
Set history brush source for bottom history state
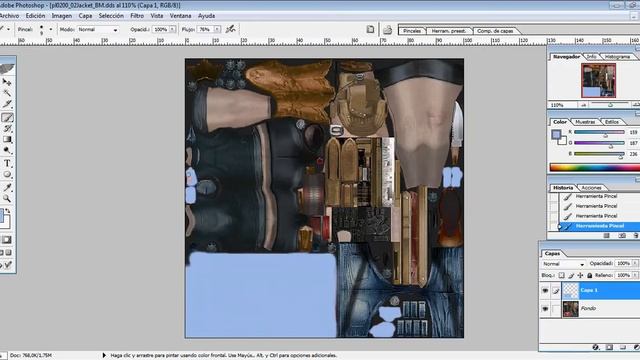click(553, 226)
